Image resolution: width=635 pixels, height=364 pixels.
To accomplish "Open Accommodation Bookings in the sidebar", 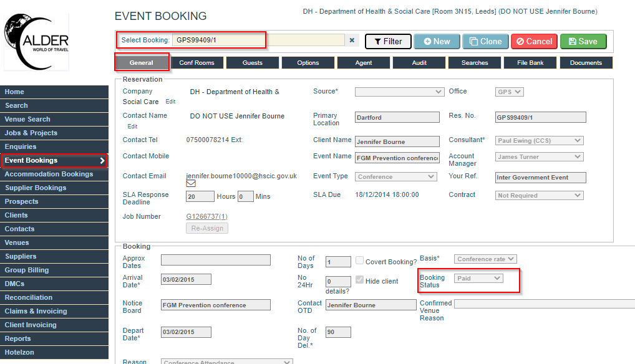I will pos(54,175).
